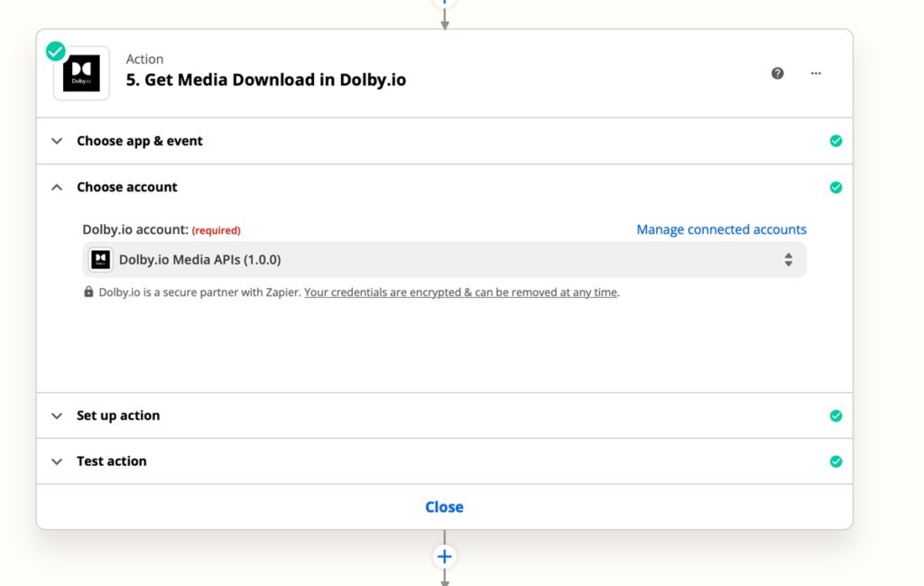This screenshot has width=924, height=586.
Task: Click the step title Get Media Download in Dolby.io
Action: [x=266, y=79]
